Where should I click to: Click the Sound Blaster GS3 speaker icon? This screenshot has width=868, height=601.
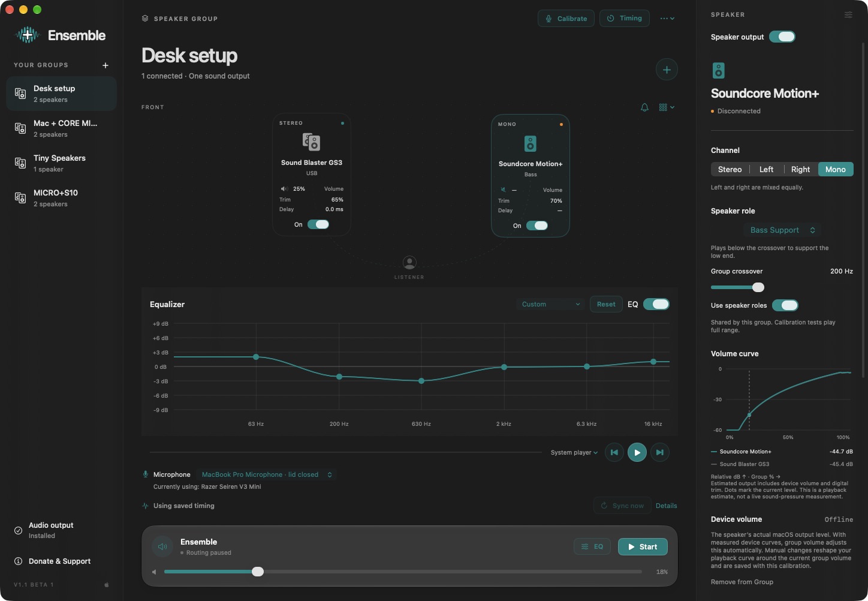click(311, 142)
